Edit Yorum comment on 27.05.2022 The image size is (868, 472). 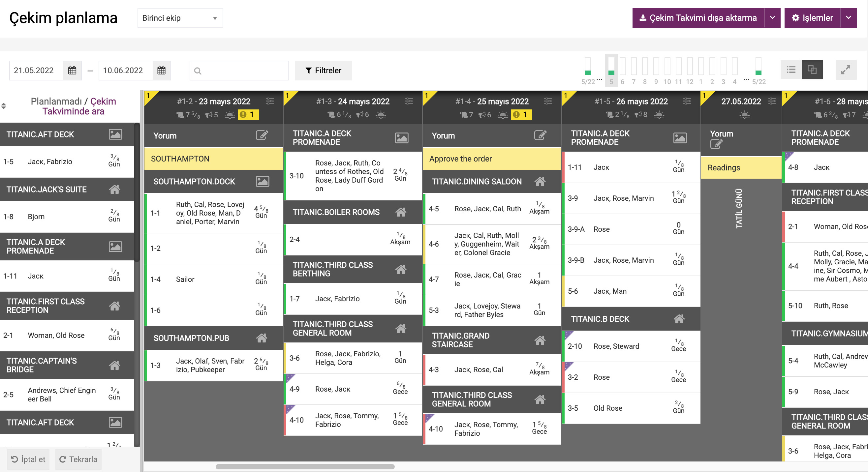coord(716,144)
